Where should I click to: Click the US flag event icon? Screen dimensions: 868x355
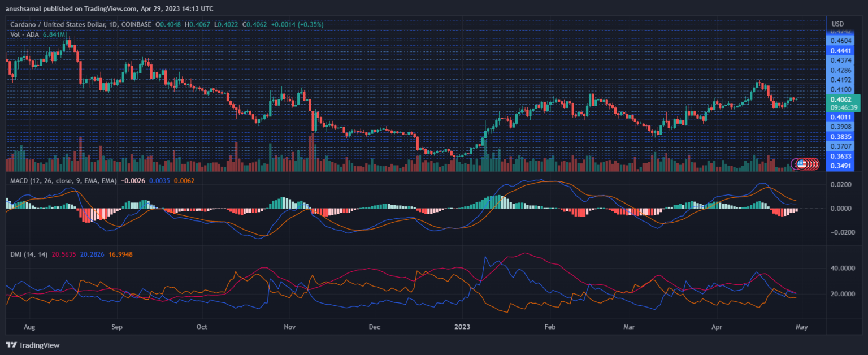coord(801,164)
